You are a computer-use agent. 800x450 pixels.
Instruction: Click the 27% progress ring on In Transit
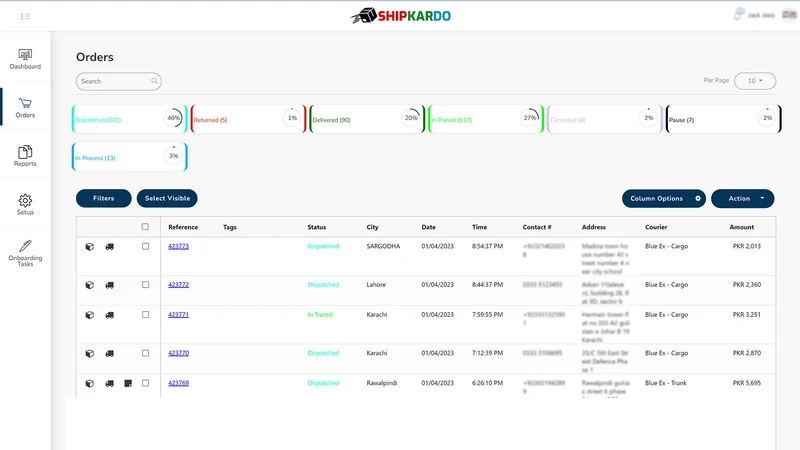pos(530,118)
